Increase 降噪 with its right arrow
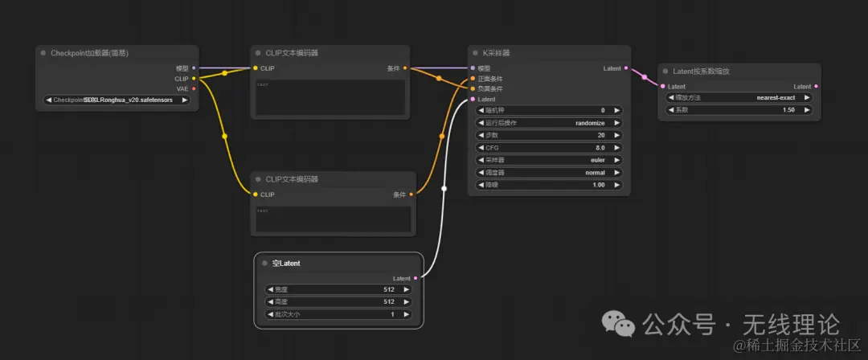868x360 pixels. click(616, 185)
